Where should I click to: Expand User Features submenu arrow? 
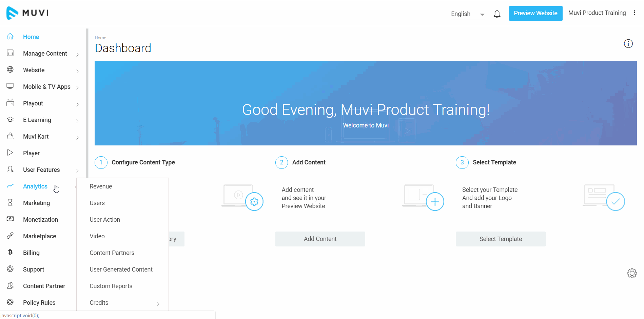tap(77, 171)
